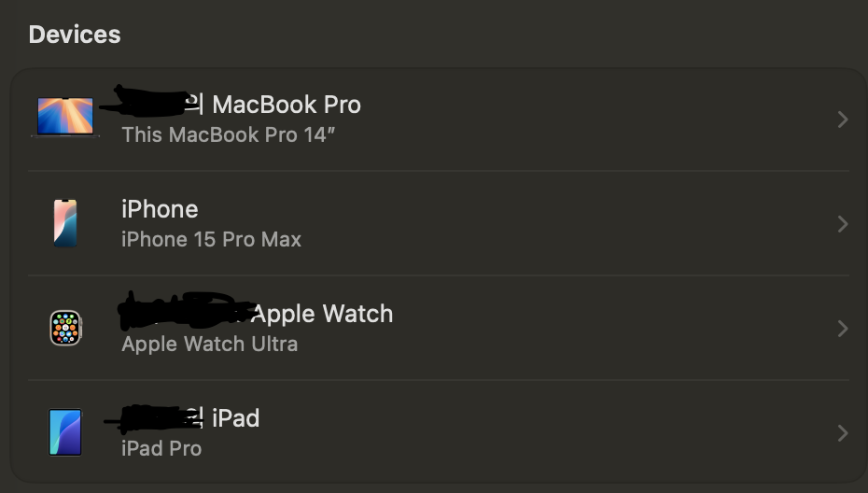This screenshot has height=493, width=868.
Task: Click the iPhone device icon
Action: pyautogui.click(x=65, y=222)
